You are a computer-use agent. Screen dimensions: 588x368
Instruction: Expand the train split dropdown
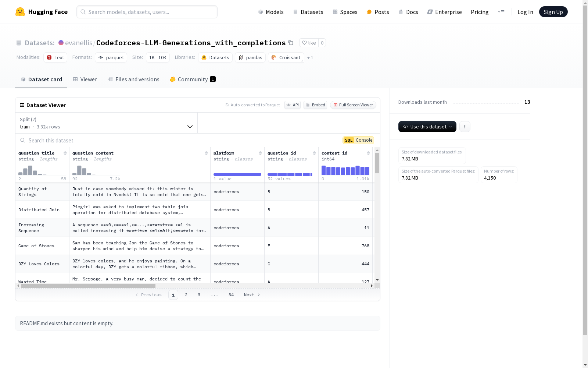coord(107,123)
